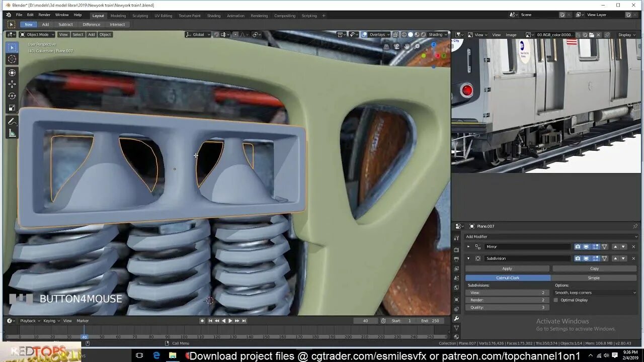
Task: Select the Simple subdivision type button
Action: (x=594, y=278)
